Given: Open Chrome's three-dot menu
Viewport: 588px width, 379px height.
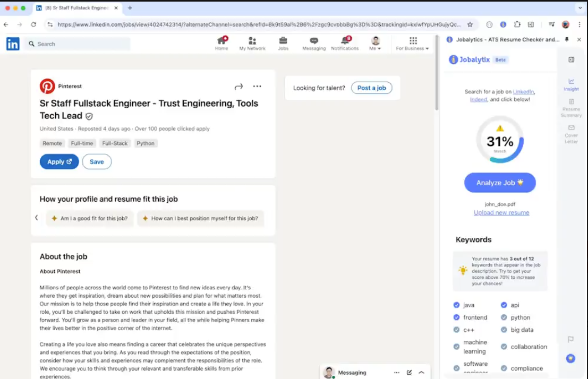Looking at the screenshot, I should point(580,24).
